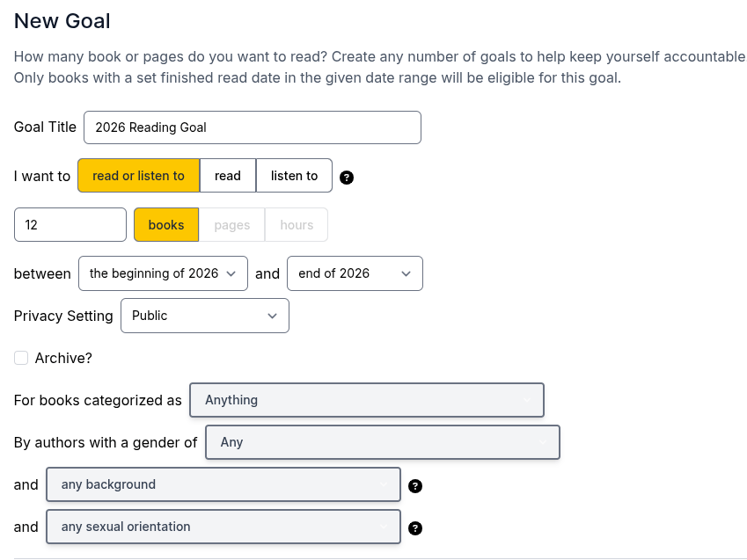The image size is (747, 560).
Task: Select hours as the goal unit
Action: point(297,225)
